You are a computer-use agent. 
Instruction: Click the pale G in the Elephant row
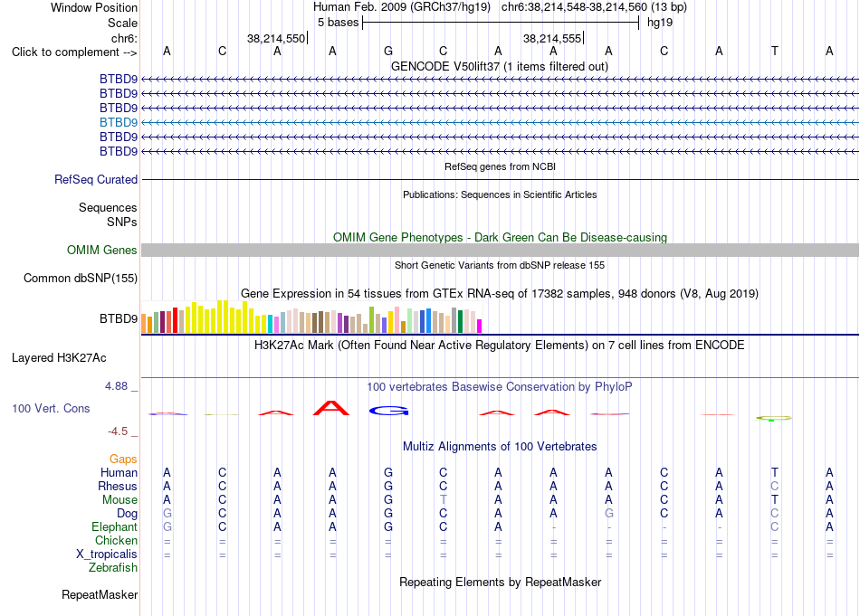pyautogui.click(x=167, y=526)
